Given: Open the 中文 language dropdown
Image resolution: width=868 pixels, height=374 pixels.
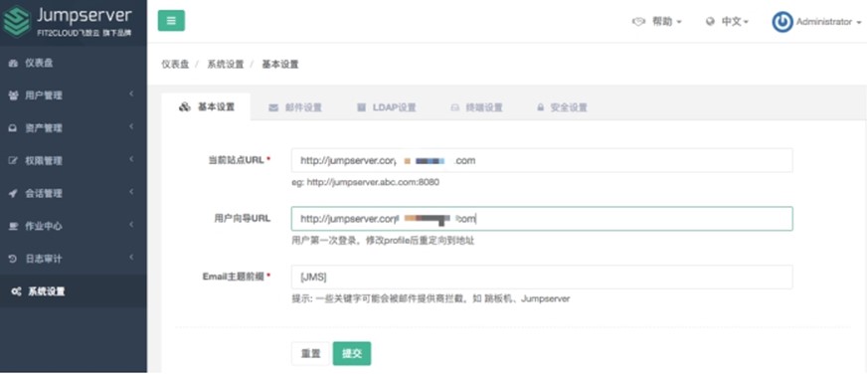Looking at the screenshot, I should click(x=728, y=22).
